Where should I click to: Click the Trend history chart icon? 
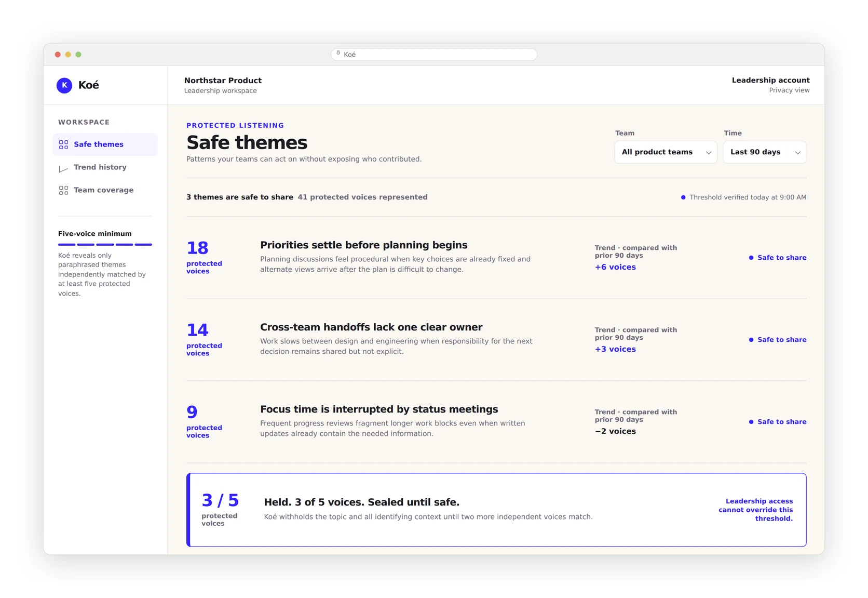pyautogui.click(x=63, y=168)
